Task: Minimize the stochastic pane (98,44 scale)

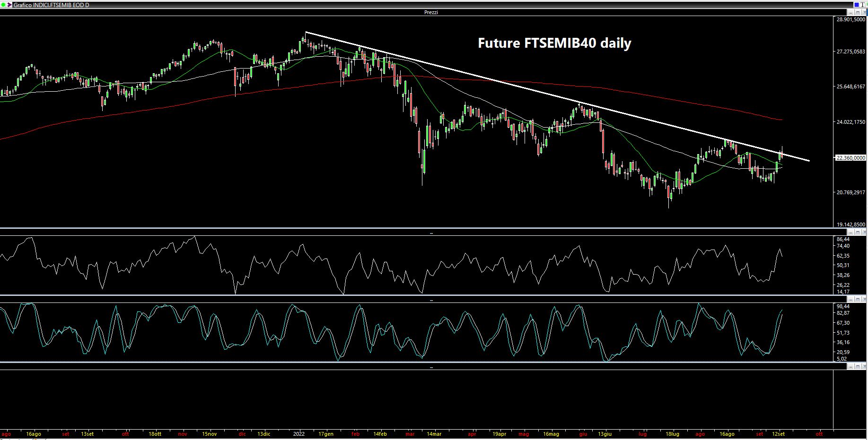Action: 850,299
